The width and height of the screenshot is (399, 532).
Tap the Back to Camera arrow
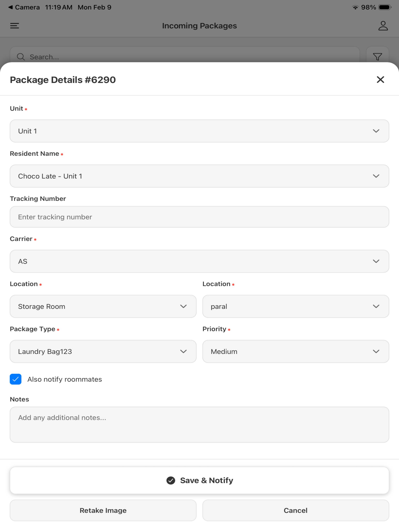10,7
